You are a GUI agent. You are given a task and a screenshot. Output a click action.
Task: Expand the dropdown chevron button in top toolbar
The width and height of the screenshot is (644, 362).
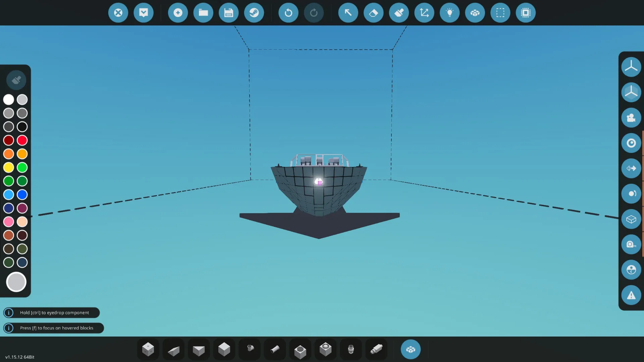[x=144, y=13]
